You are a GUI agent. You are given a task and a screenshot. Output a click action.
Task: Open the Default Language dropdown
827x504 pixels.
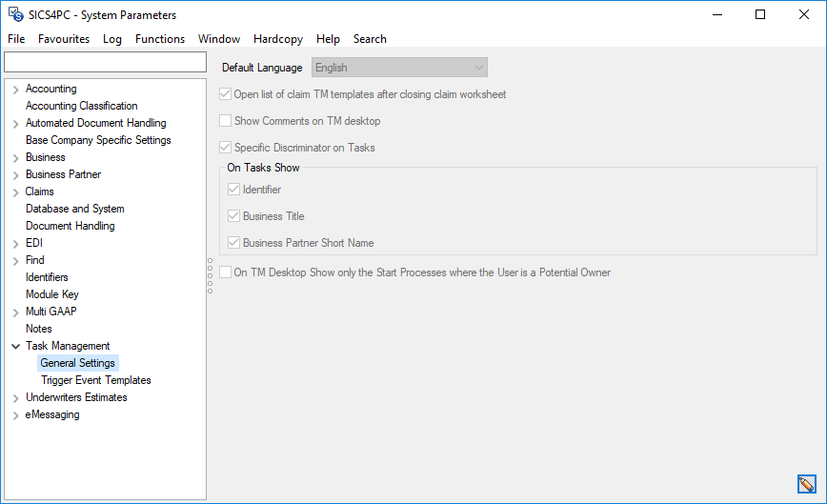tap(399, 68)
